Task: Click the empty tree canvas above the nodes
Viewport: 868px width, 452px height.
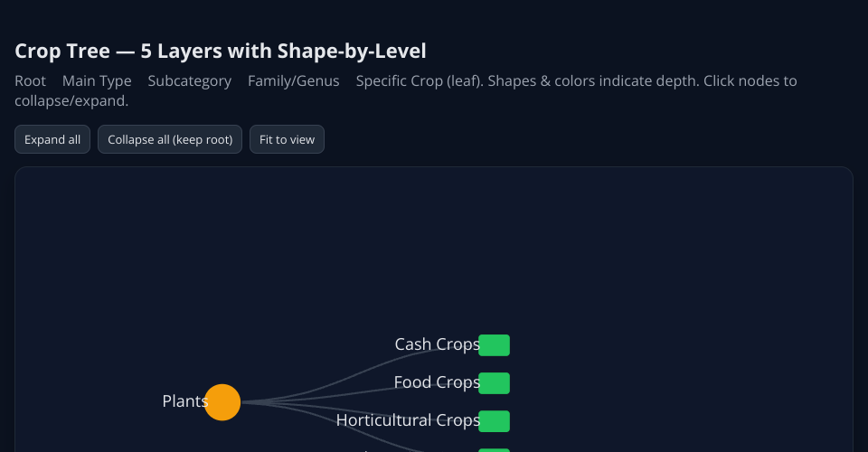Action: tap(434, 244)
